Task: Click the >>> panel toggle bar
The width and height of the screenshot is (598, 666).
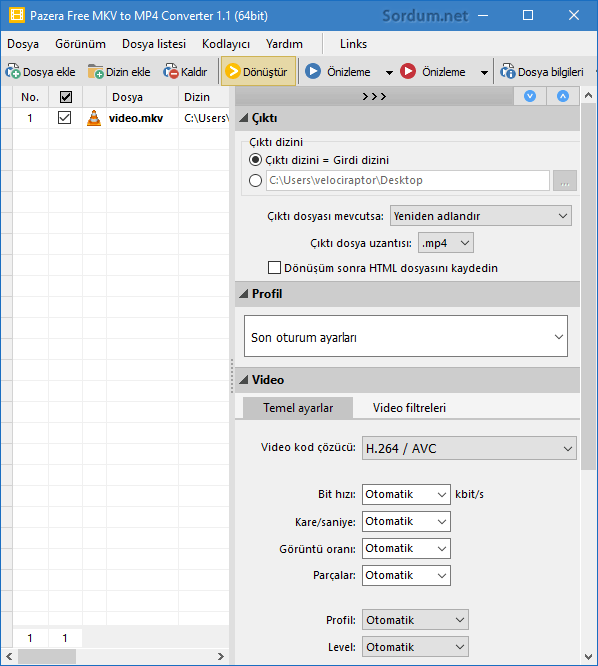Action: [x=374, y=96]
